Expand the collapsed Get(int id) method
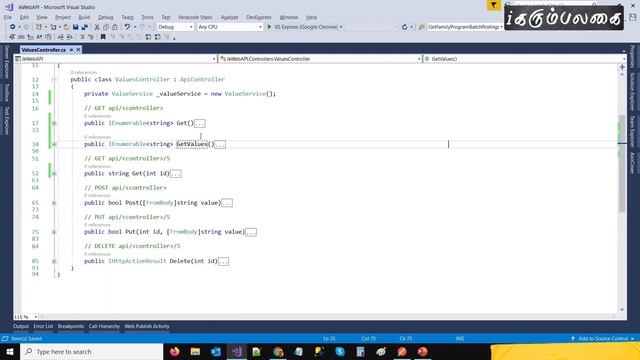Screen dimensions: 640x360 pos(54,174)
